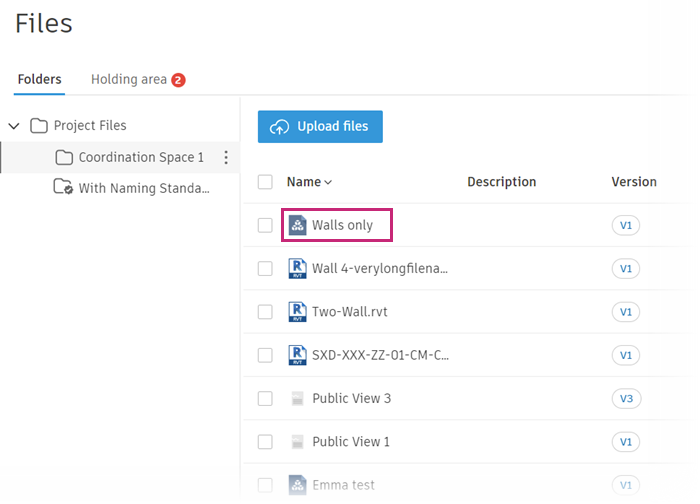The image size is (700, 504).
Task: Select the Coordination Space 1 folder
Action: coord(140,158)
